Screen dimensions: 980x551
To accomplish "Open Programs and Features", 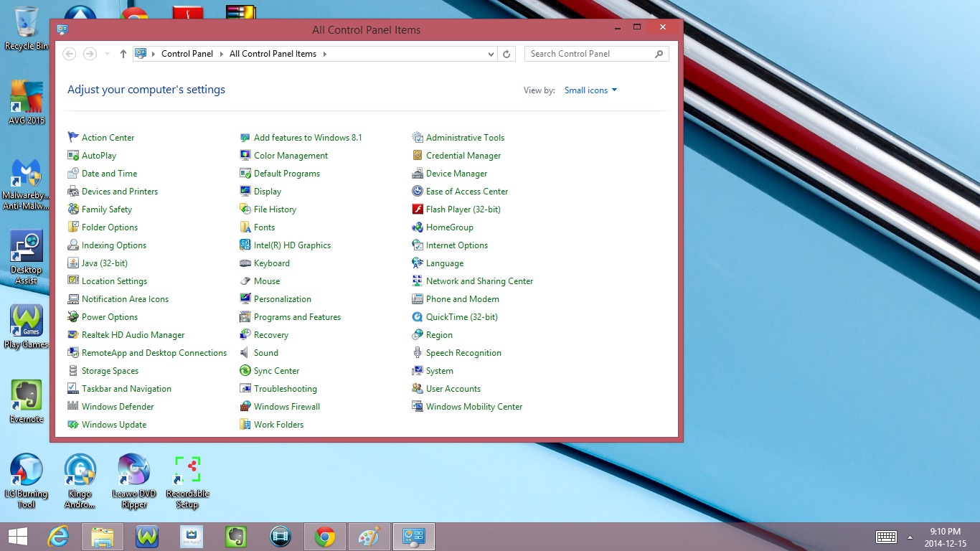I will (x=297, y=316).
